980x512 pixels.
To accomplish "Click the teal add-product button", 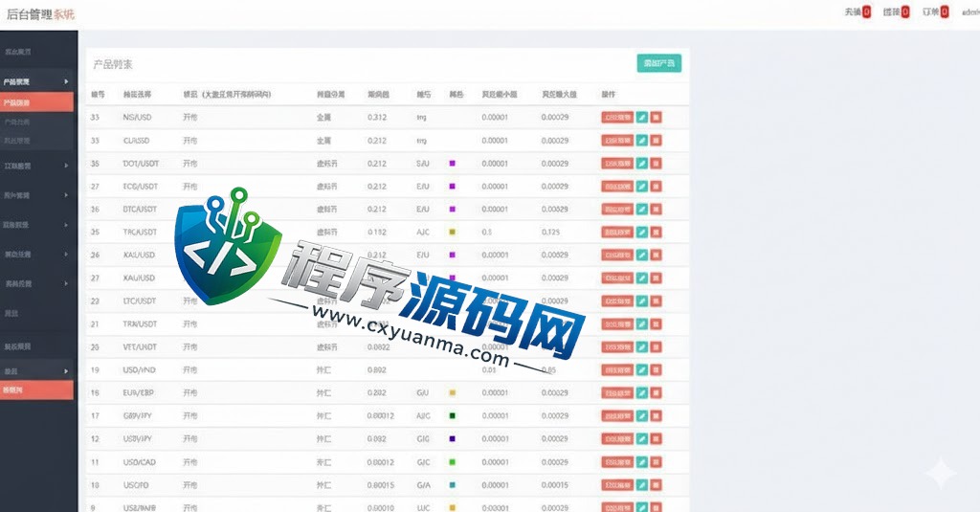I will click(658, 63).
